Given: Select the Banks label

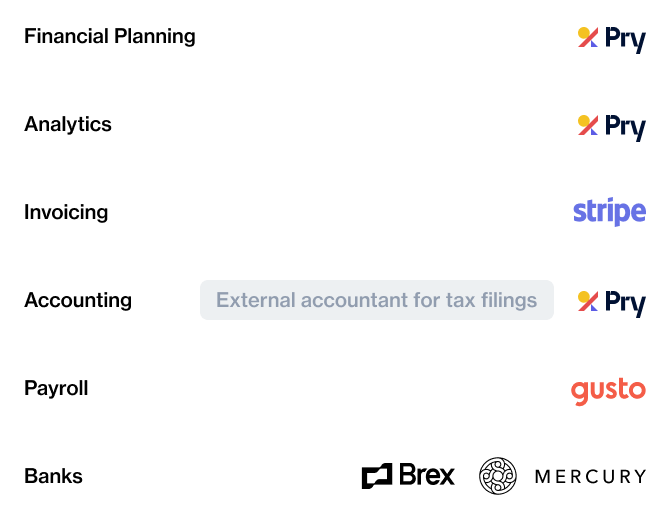Looking at the screenshot, I should 53,477.
